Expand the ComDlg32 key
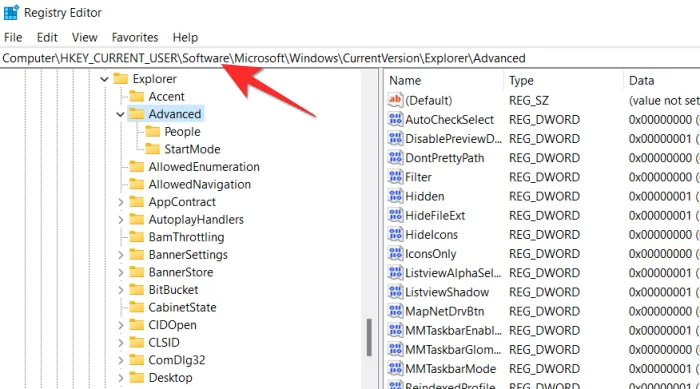Viewport: 700px width, 389px height. click(120, 360)
